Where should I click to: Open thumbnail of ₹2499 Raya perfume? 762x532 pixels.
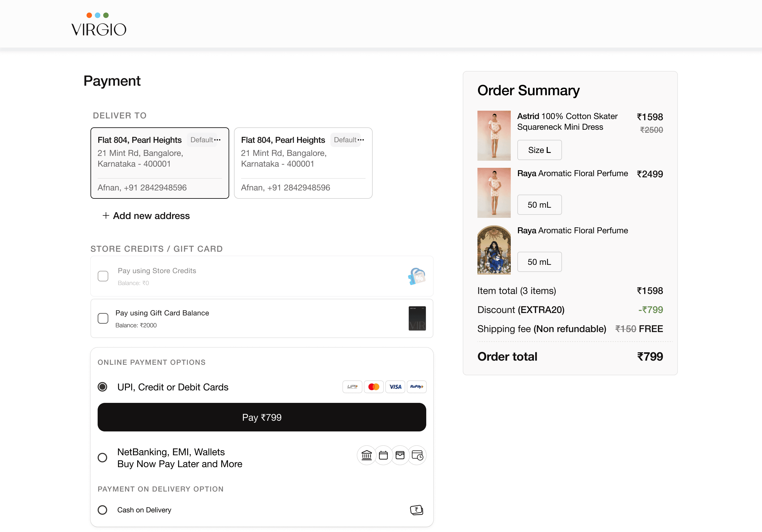[x=494, y=193]
